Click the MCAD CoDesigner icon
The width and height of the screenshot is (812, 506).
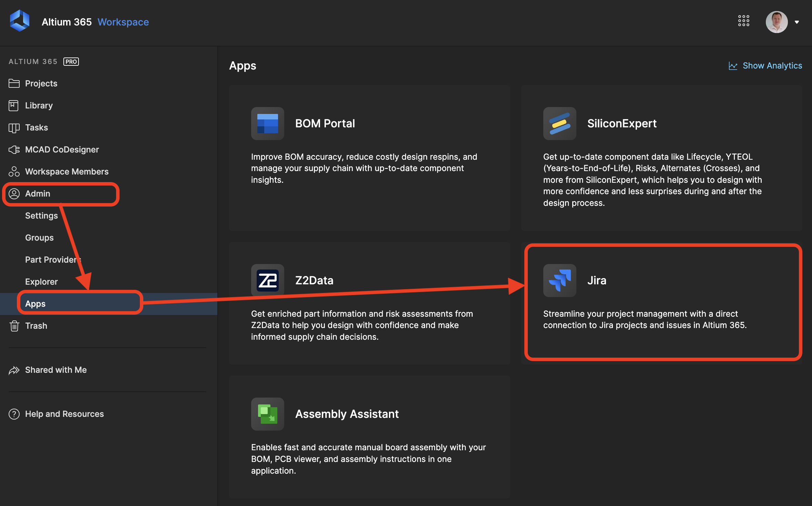pos(14,150)
